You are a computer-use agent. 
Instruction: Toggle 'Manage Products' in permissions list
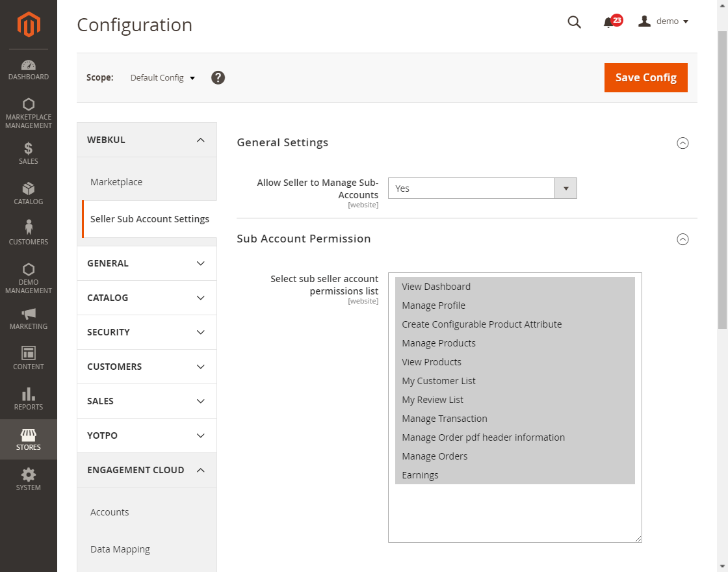coord(439,343)
